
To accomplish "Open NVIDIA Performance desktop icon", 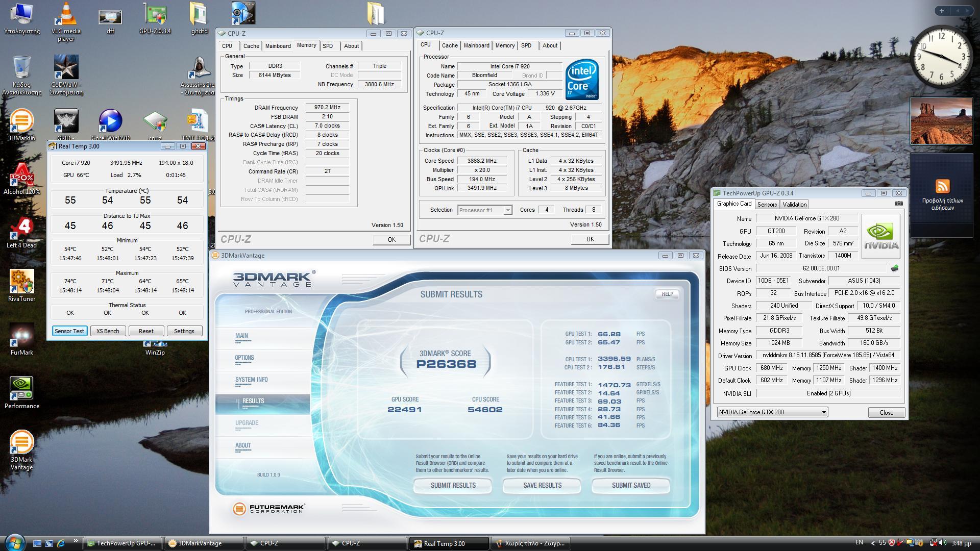I will 21,393.
